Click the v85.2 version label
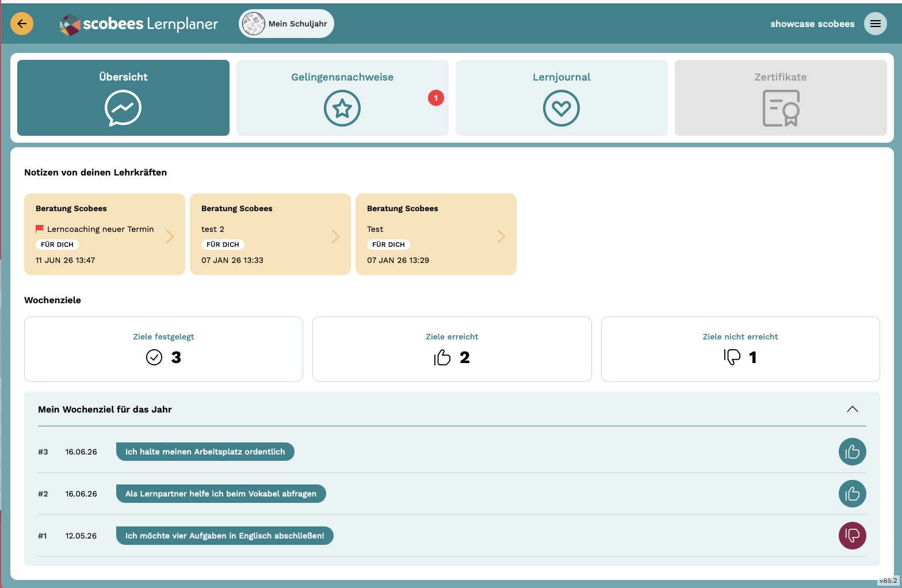The width and height of the screenshot is (902, 588). pos(888,581)
